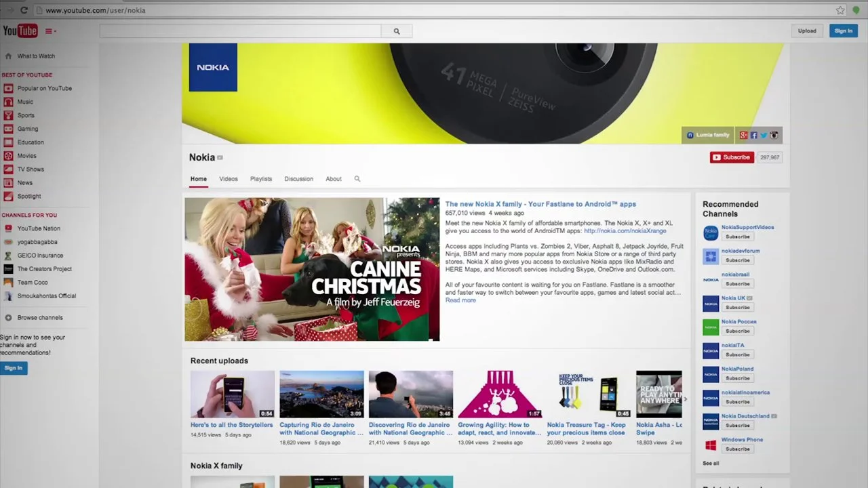Subscribe to Nokia UK channel
The width and height of the screenshot is (868, 488).
pyautogui.click(x=737, y=307)
